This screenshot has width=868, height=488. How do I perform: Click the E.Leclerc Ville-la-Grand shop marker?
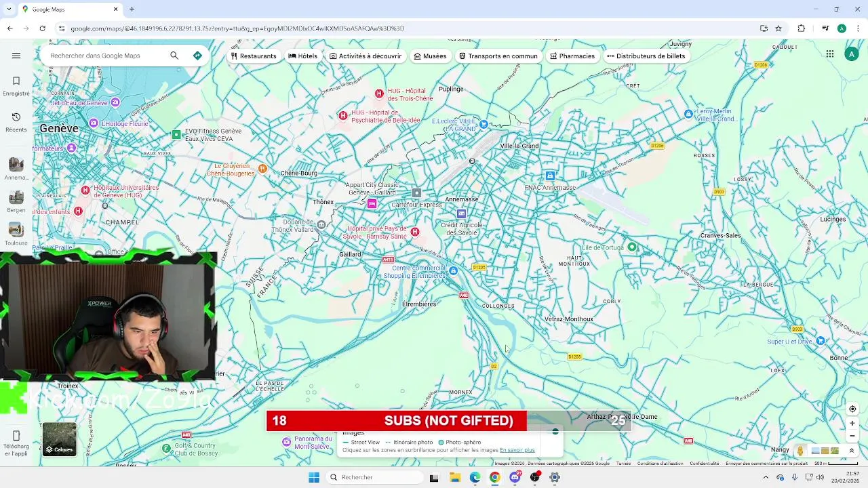[x=484, y=124]
